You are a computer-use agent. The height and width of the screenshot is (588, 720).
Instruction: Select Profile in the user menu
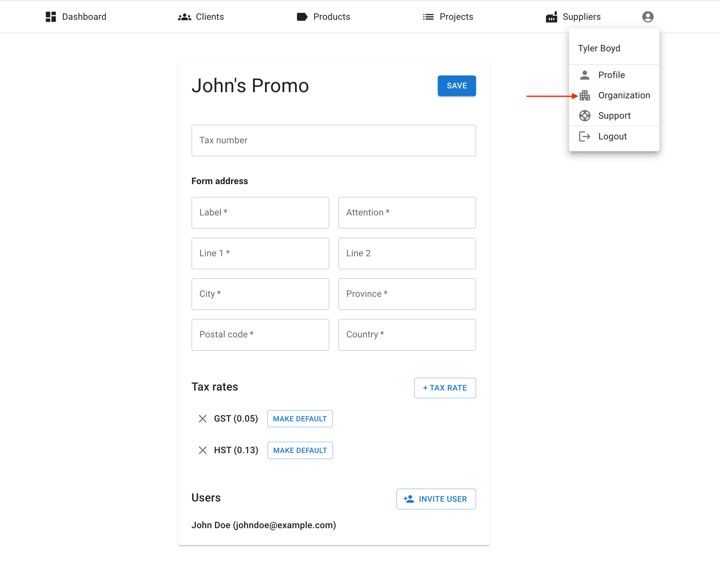[x=611, y=75]
